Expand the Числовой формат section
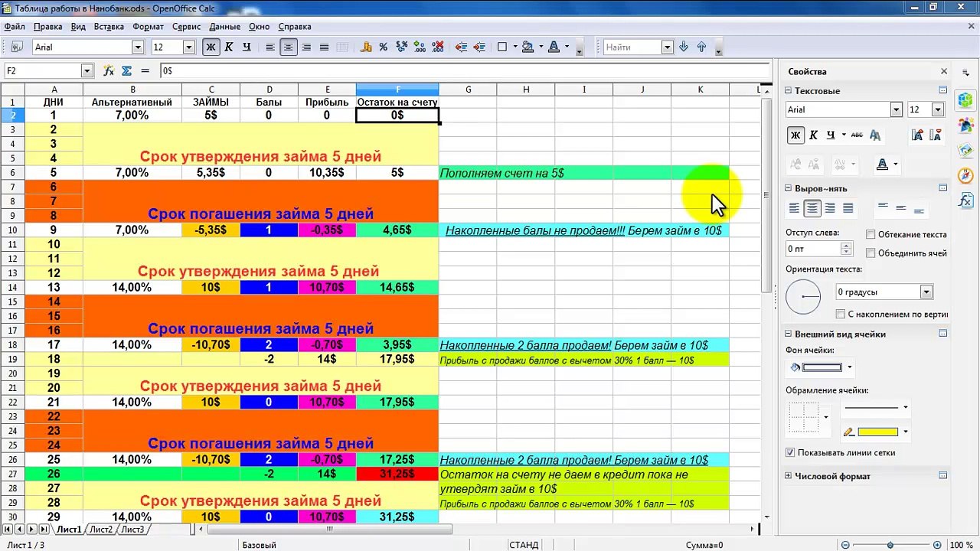Screen dimensions: 980x551 (789, 476)
